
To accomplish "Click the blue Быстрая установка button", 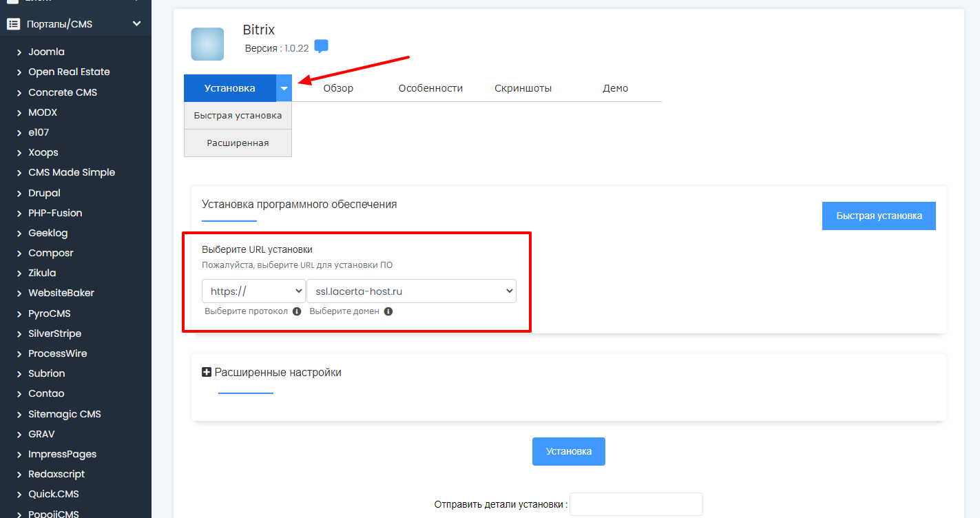I will coord(879,216).
